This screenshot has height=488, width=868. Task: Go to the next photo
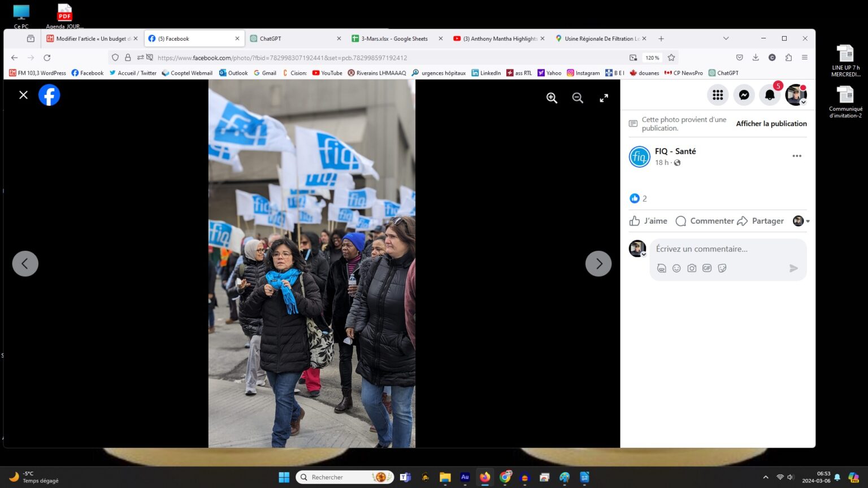[598, 264]
